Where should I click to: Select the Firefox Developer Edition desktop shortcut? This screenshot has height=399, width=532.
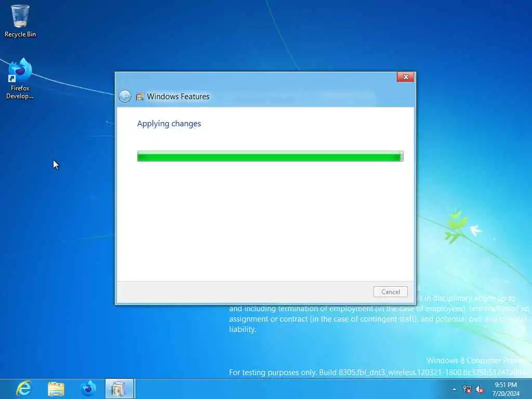(x=20, y=79)
